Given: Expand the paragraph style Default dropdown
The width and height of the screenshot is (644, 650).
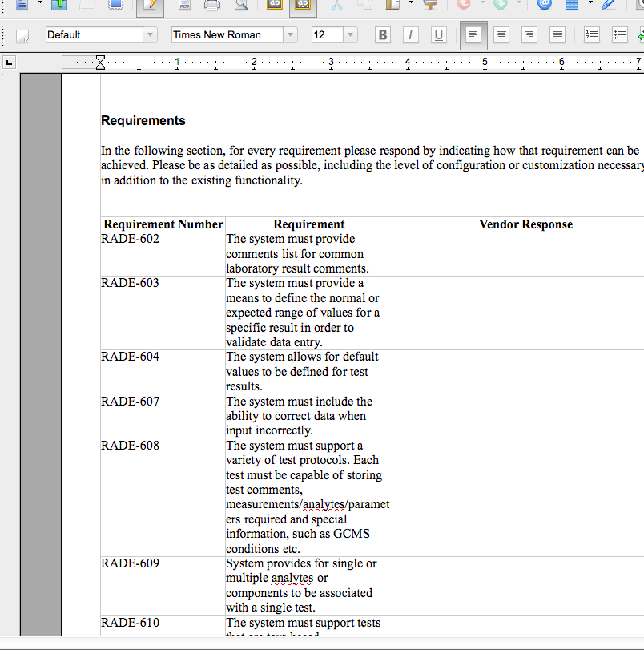Looking at the screenshot, I should pyautogui.click(x=150, y=35).
